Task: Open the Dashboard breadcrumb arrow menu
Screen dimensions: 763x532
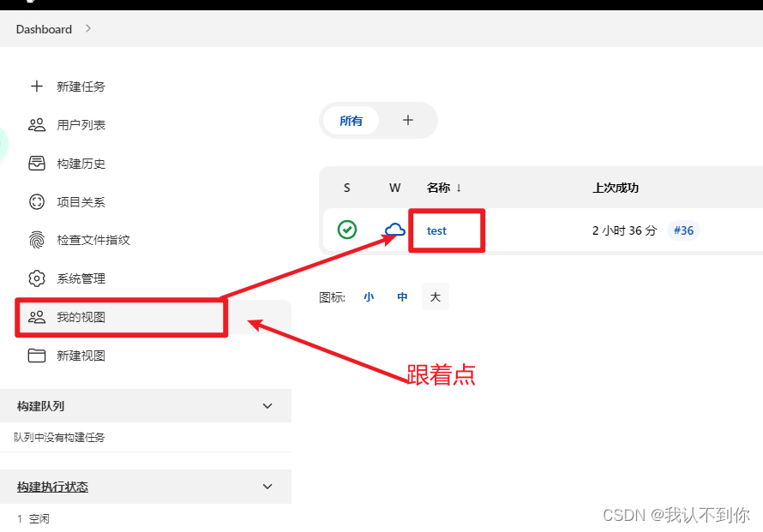Action: (x=88, y=28)
